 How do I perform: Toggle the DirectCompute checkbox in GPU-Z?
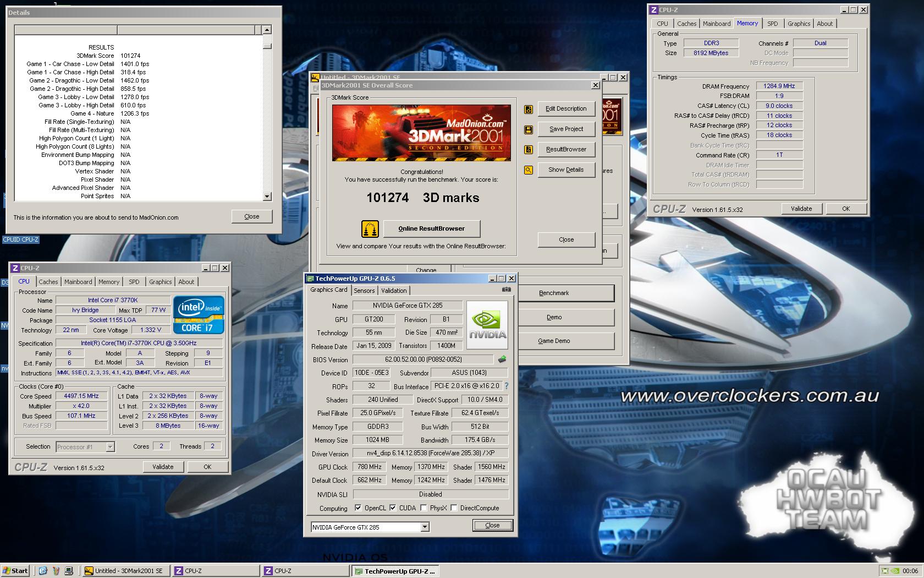point(454,508)
